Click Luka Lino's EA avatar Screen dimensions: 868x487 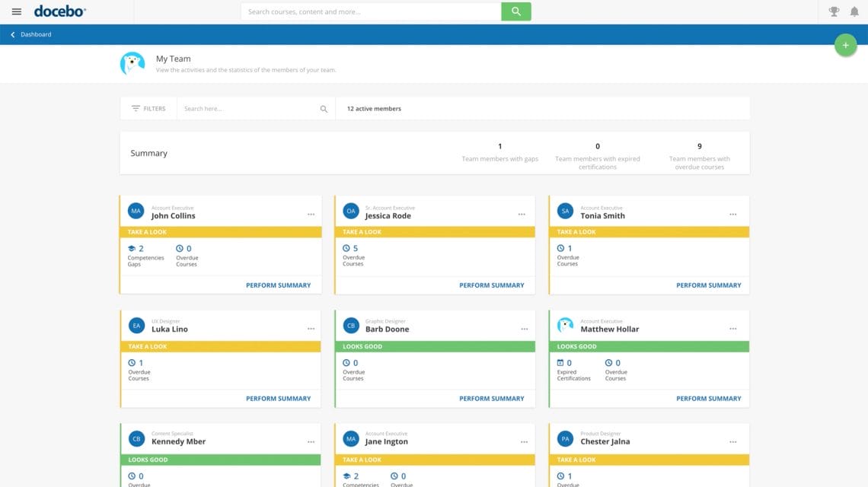pos(137,326)
